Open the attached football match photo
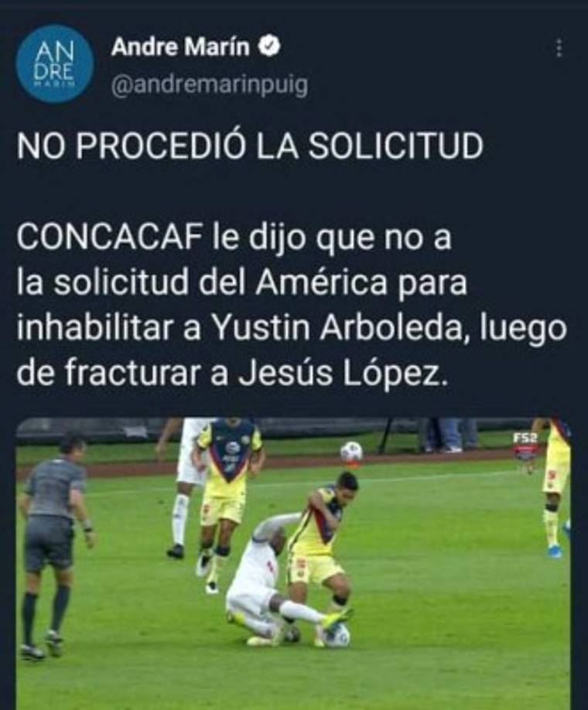This screenshot has width=588, height=710. click(293, 564)
